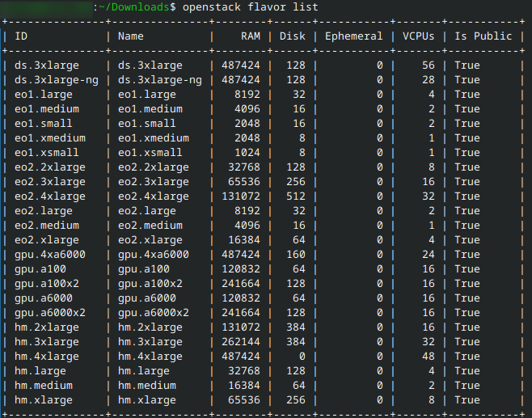Click 'eo1.xsmall' in the ID column

point(47,153)
